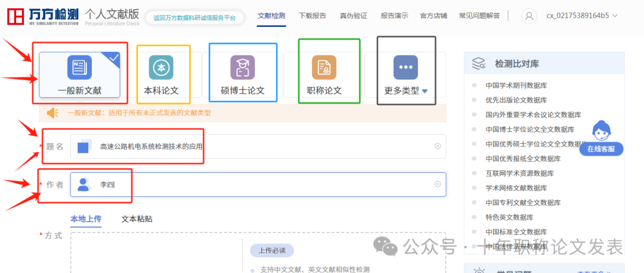
Task: Expand the cx_02175389164b5 account dropdown
Action: [615, 16]
